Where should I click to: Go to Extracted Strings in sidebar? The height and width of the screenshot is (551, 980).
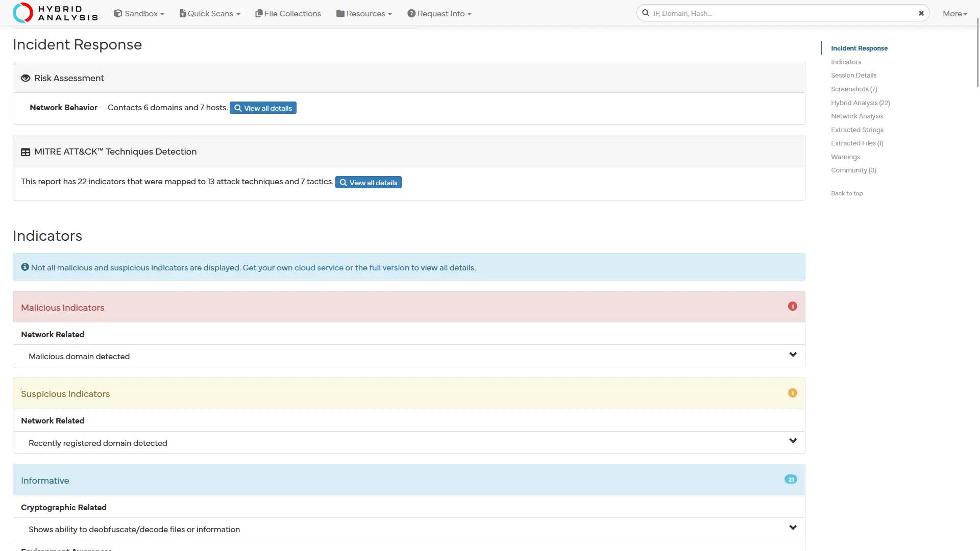tap(857, 130)
